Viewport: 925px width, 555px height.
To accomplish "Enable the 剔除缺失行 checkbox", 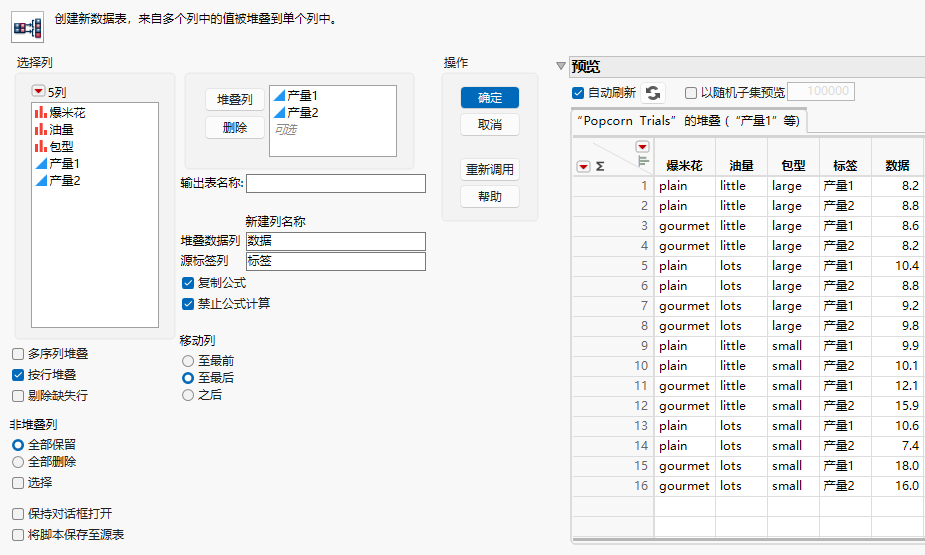I will click(x=18, y=396).
